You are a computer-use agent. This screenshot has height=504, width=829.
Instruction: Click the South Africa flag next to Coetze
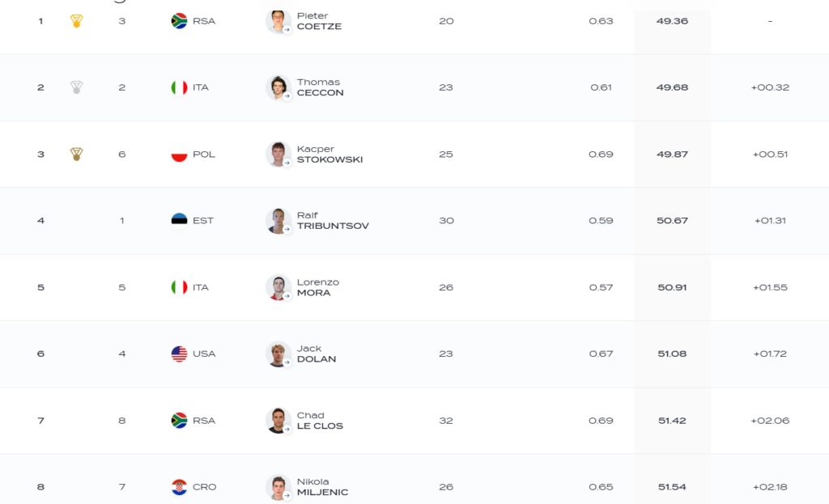(179, 21)
